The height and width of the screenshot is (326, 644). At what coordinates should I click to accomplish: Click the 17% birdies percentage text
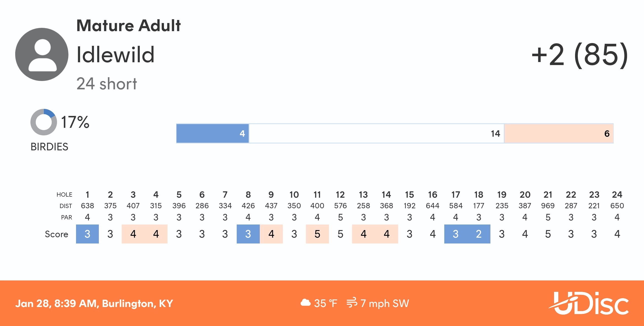[75, 122]
